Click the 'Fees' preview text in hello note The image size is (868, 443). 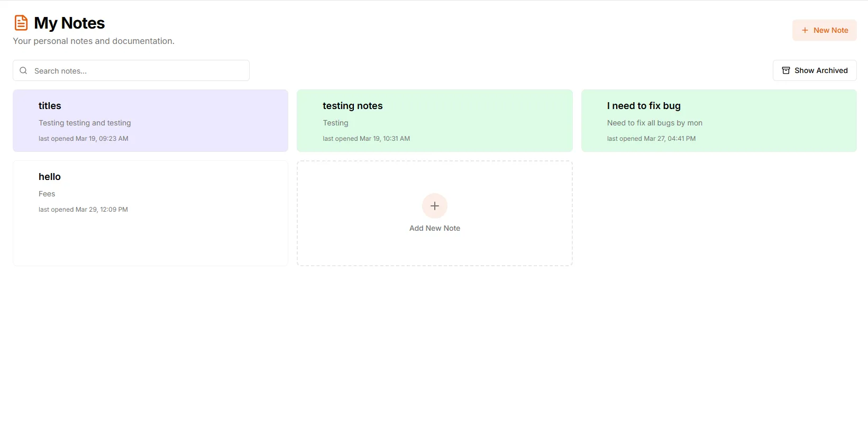[x=47, y=194]
